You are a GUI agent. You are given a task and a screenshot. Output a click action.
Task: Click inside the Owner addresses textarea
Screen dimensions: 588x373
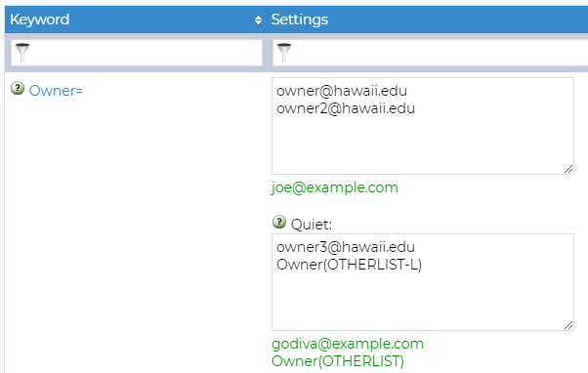[x=423, y=126]
